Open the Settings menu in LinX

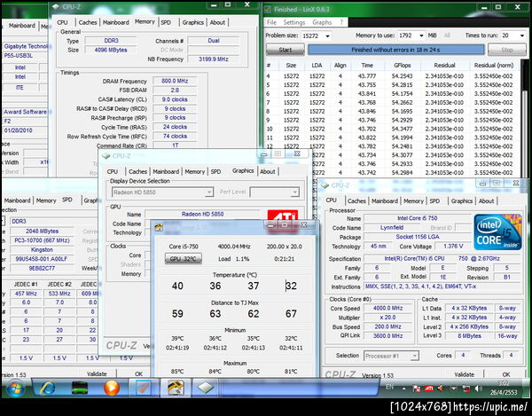[x=293, y=22]
